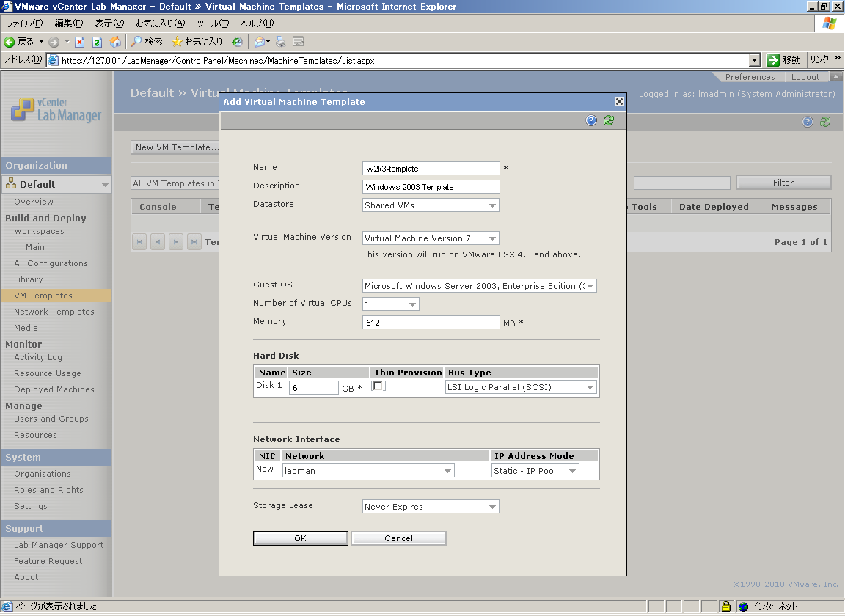
Task: Open Network Templates in sidebar
Action: [x=54, y=312]
